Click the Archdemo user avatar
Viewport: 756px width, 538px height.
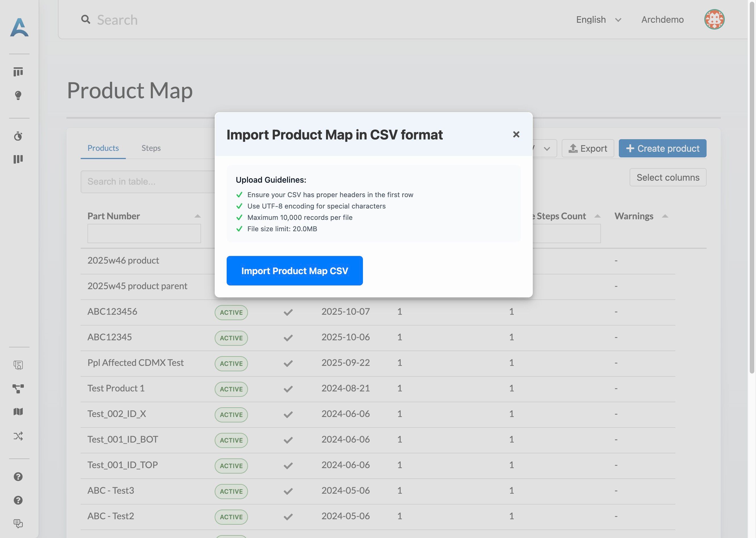pyautogui.click(x=714, y=20)
